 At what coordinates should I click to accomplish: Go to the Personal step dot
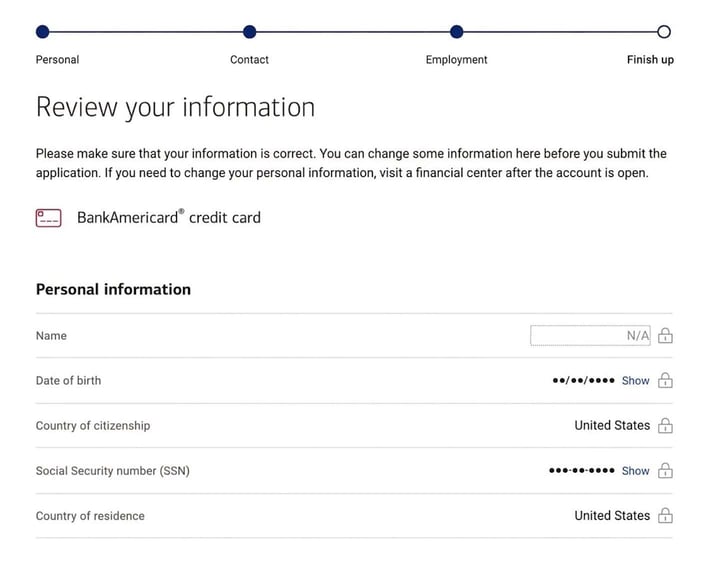tap(42, 32)
